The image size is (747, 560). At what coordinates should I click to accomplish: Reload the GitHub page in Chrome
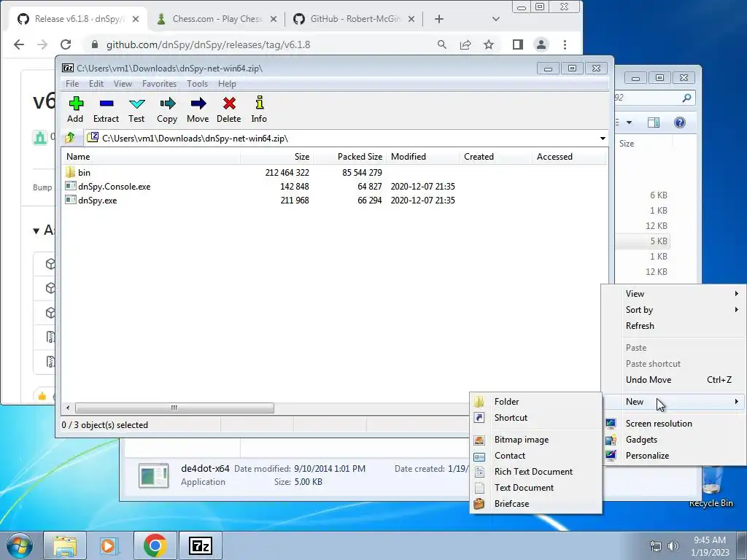[x=66, y=44]
